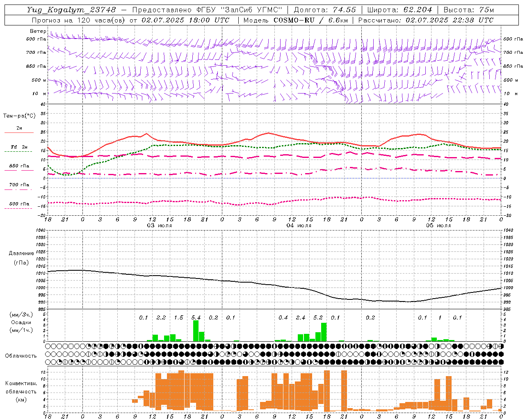This screenshot has width=525, height=420.
Task: Click the Осадки precipitation label
Action: (x=21, y=322)
